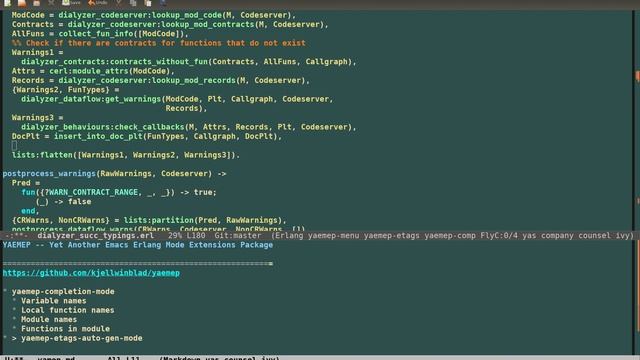Click the 'ModCode = dialyzer_codeserver:lookup_mod_code' line
640x360 pixels.
(x=153, y=16)
